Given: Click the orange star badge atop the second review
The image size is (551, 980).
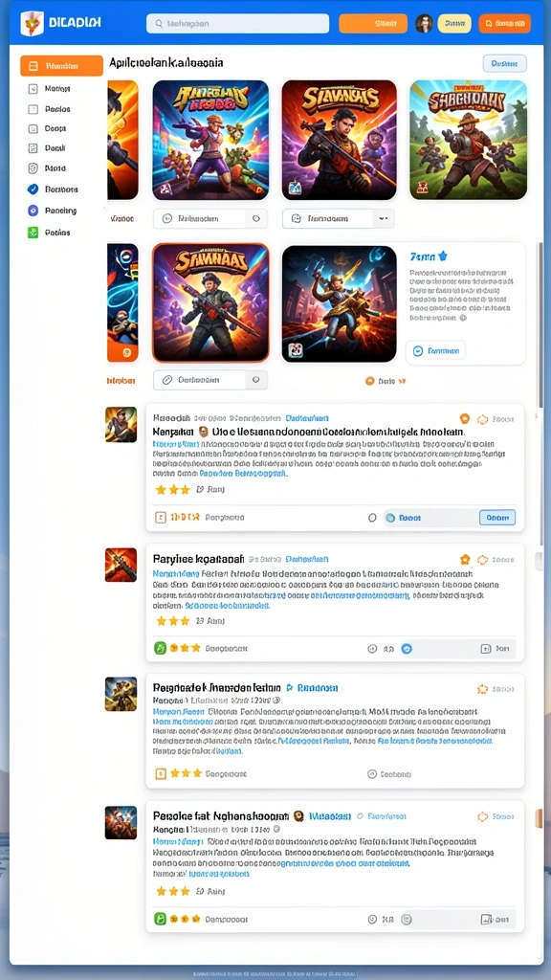Looking at the screenshot, I should coord(465,559).
